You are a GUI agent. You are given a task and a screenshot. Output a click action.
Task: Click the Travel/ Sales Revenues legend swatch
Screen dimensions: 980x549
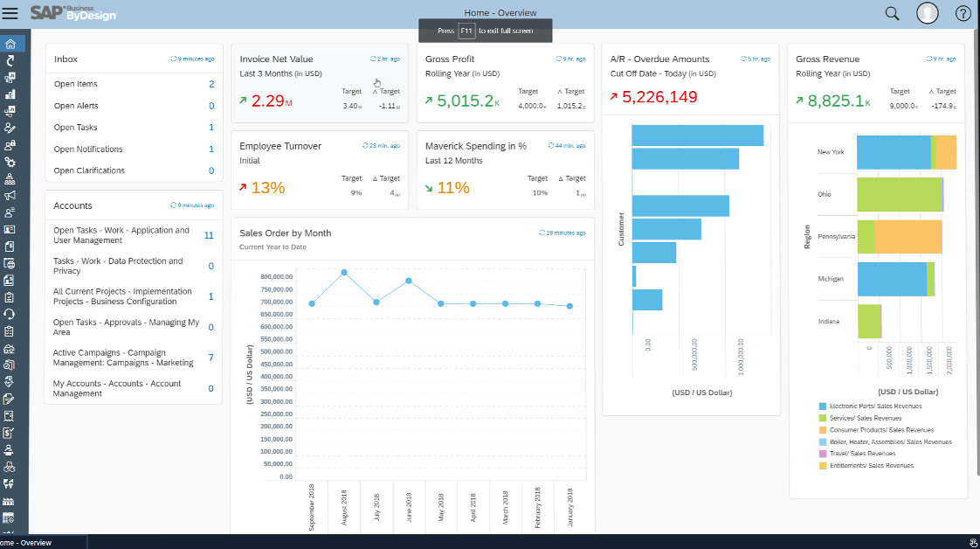click(823, 454)
